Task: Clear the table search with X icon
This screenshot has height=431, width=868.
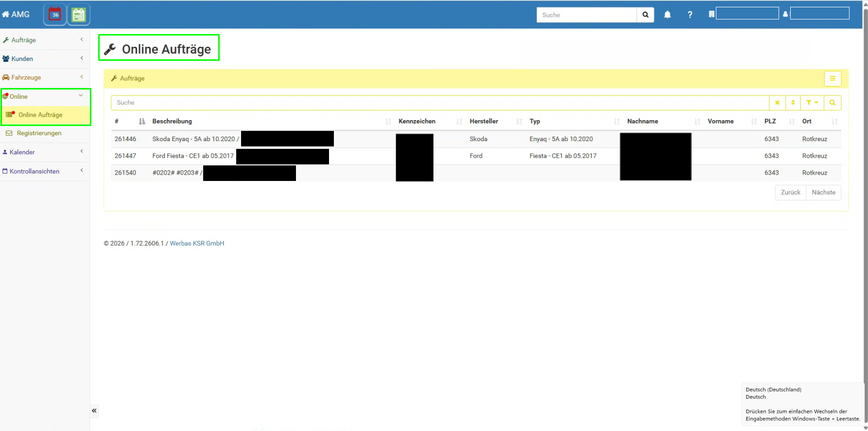Action: (x=777, y=103)
